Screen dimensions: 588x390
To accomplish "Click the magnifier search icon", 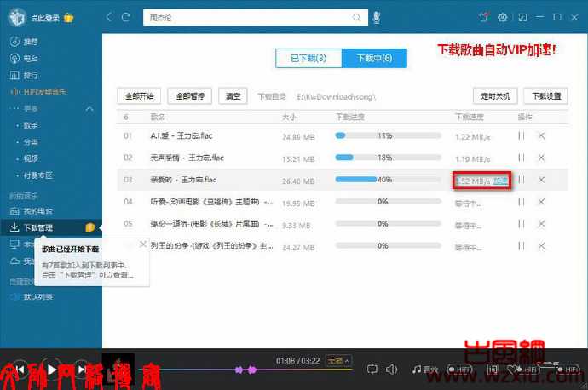I will 356,17.
